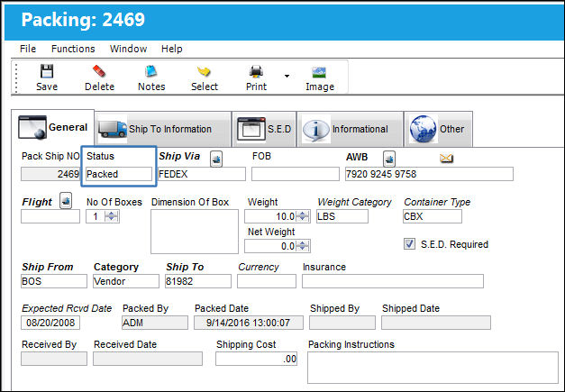Switch to the Other tab
Screen dimensions: 565x392
[438, 129]
